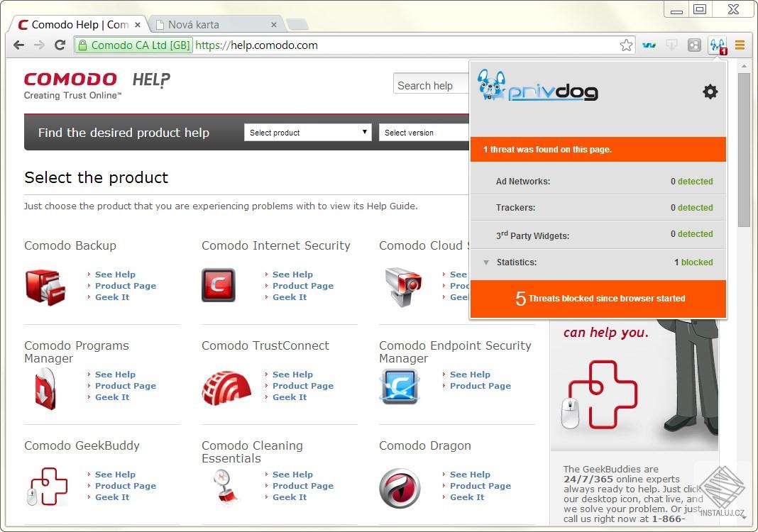Click the Ad Networks row
758x532 pixels.
click(598, 181)
